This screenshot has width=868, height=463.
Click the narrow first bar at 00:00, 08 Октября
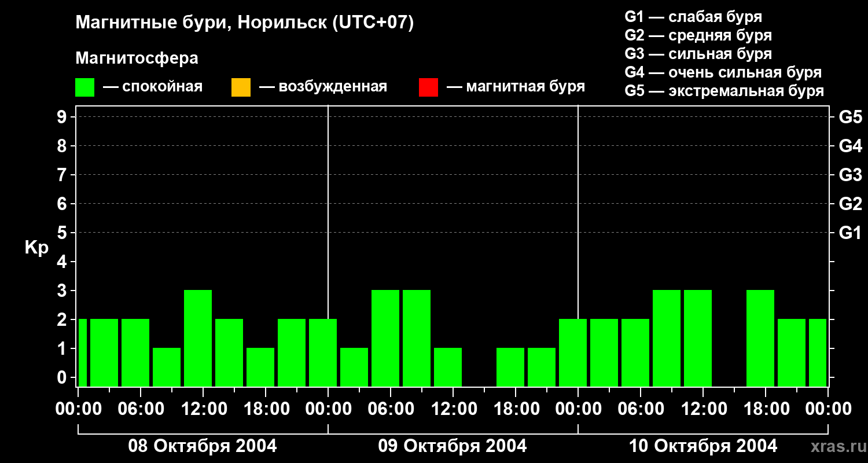coord(82,352)
